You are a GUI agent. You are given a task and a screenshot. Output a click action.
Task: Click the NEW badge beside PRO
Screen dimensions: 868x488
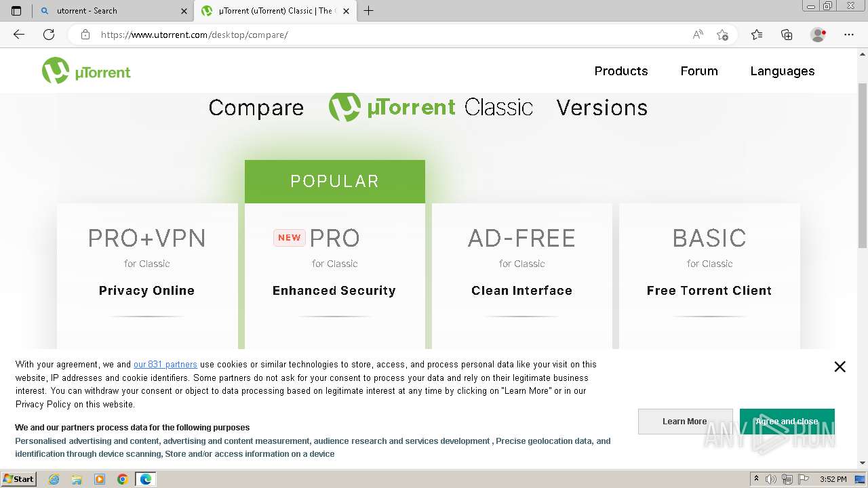[x=289, y=237]
